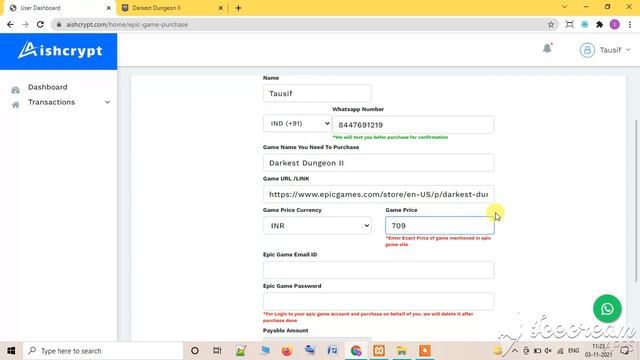View site info padlock icon
Viewport: 640px width, 360px height.
(x=59, y=24)
